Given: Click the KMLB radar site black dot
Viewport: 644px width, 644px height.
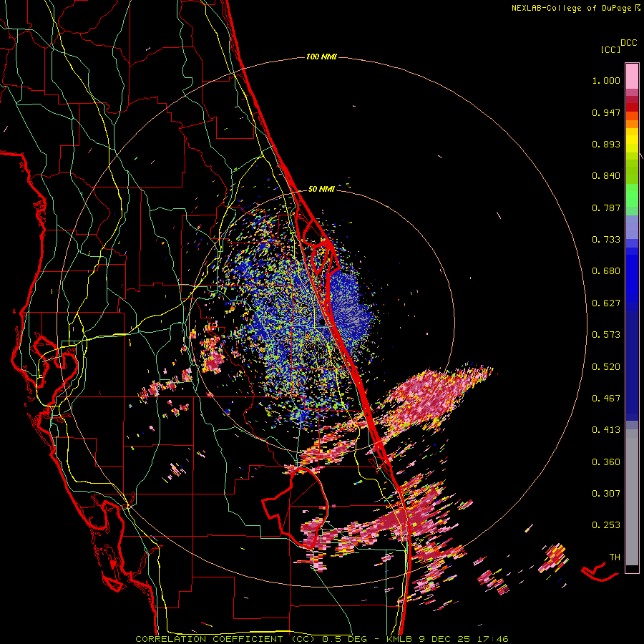Looking at the screenshot, I should [x=322, y=323].
